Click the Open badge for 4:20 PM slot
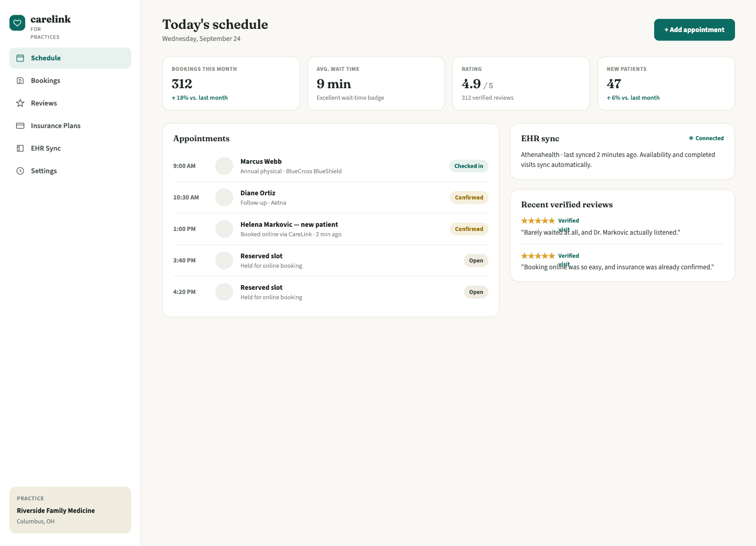This screenshot has width=756, height=546. pyautogui.click(x=476, y=292)
